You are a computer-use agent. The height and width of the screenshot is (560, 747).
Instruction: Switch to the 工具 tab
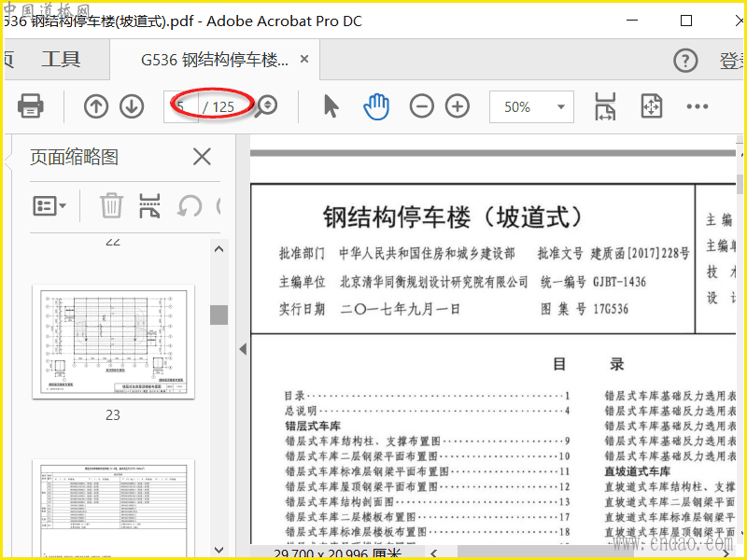tap(61, 60)
